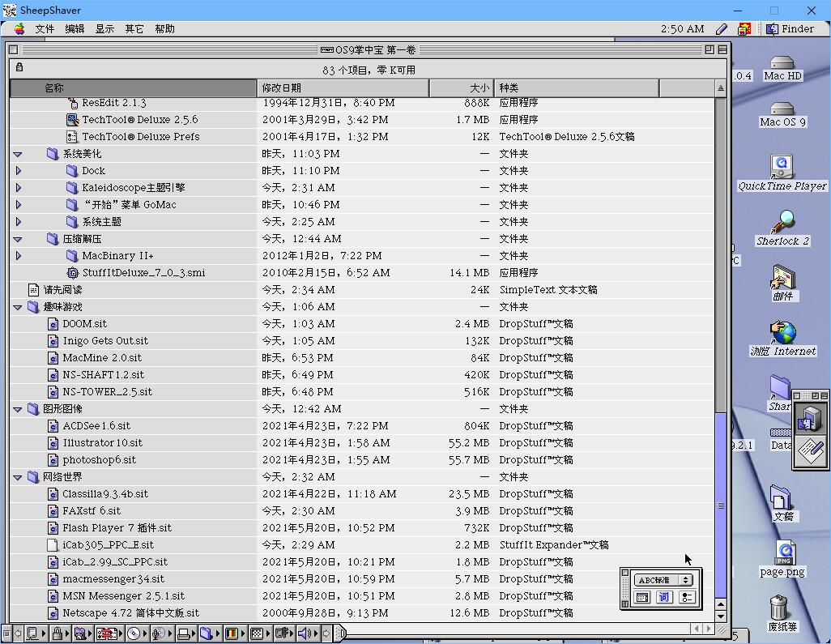Select the 请先阅读 text document icon
Image resolution: width=831 pixels, height=644 pixels.
tap(33, 290)
